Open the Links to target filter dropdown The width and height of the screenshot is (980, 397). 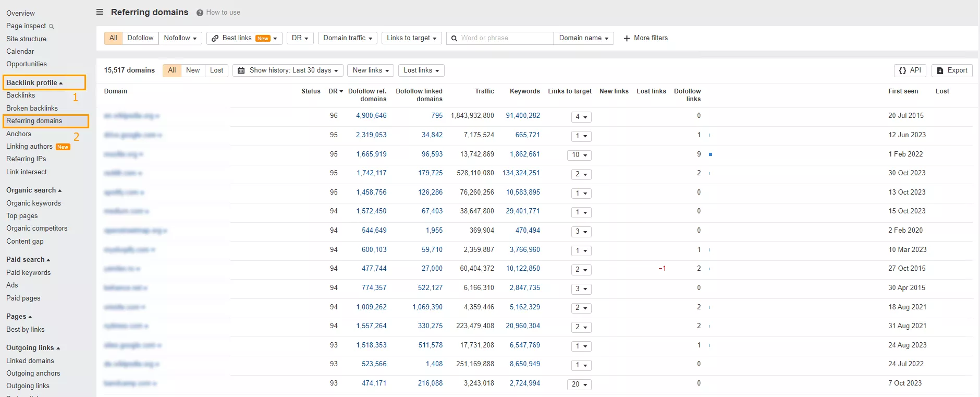(412, 38)
